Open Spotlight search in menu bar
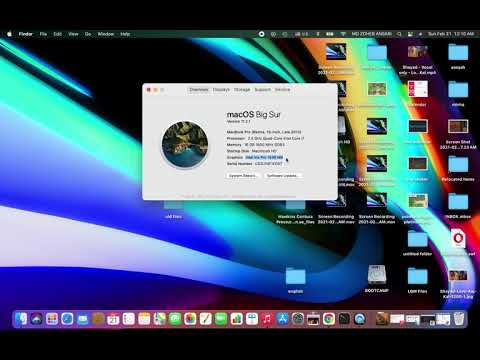The width and height of the screenshot is (480, 360). tap(399, 34)
